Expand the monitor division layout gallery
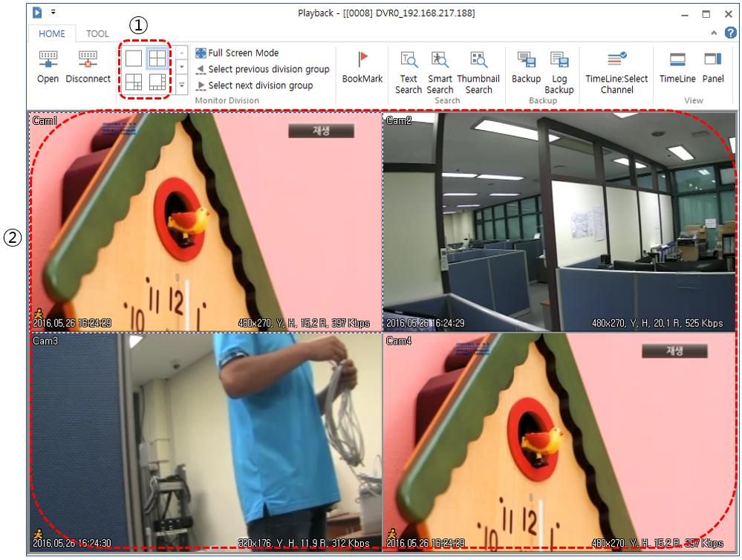This screenshot has height=560, width=742. click(183, 85)
